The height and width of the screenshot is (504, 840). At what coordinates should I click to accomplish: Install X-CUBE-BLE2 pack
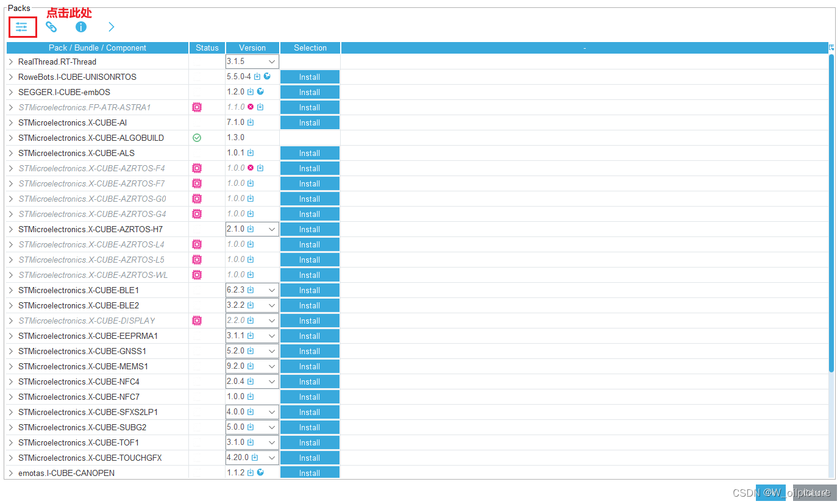310,305
